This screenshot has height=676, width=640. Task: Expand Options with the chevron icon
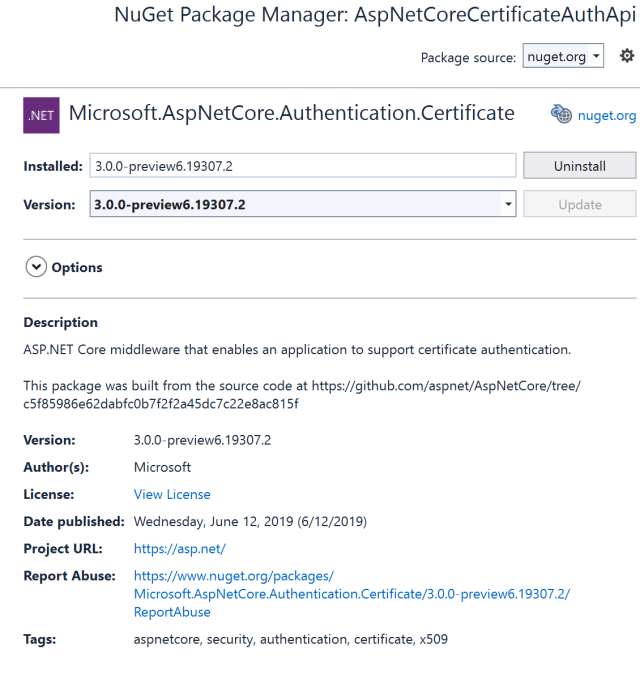[37, 267]
